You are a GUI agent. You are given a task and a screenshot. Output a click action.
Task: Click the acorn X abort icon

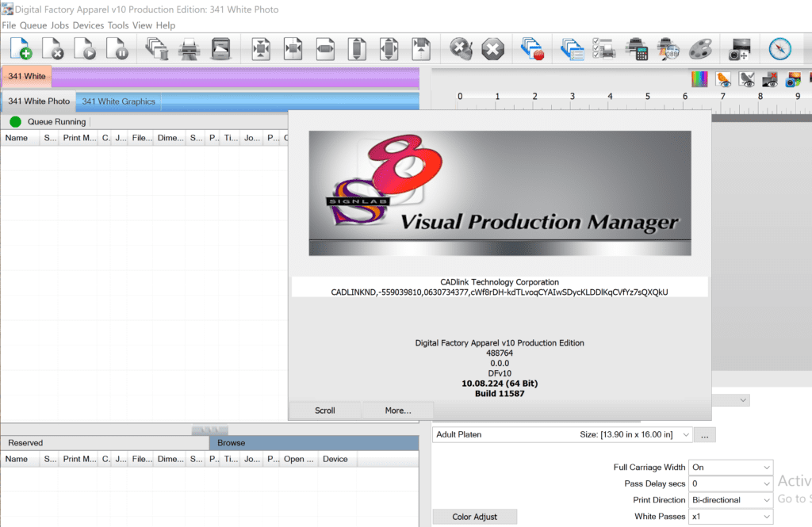461,49
